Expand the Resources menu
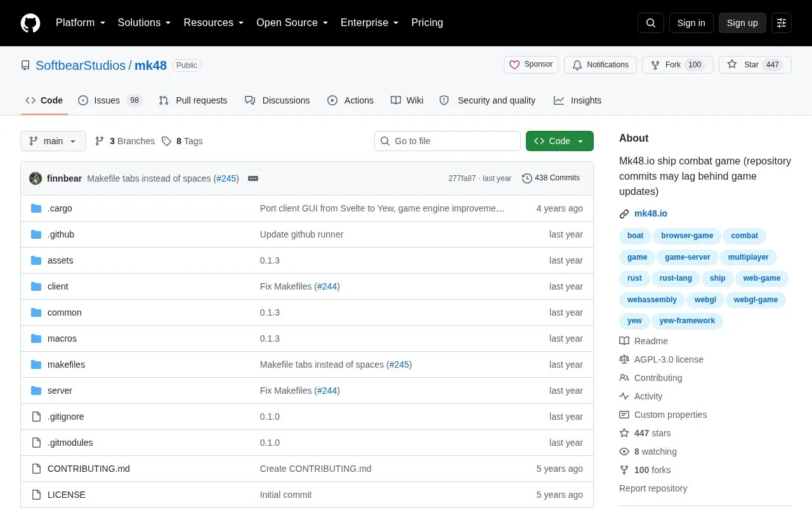 (214, 23)
